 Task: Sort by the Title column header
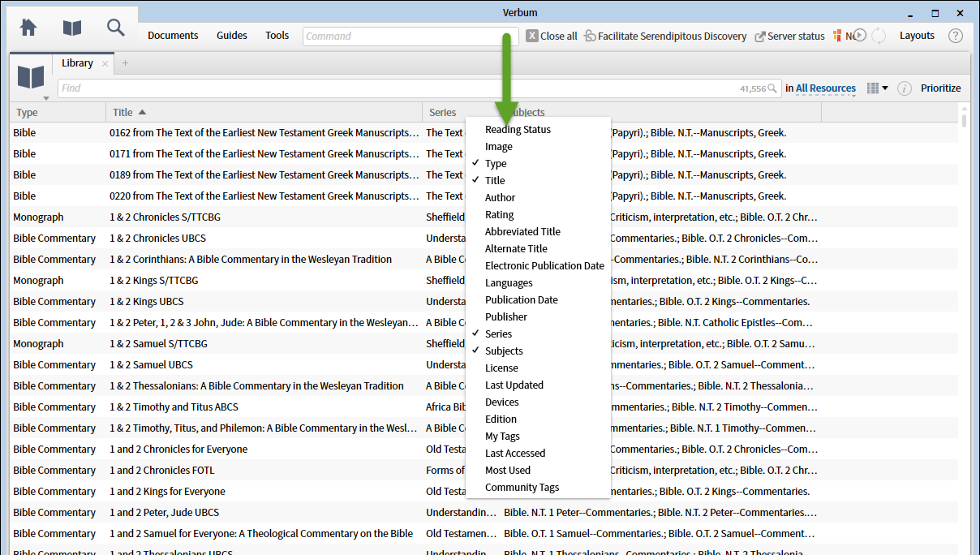(264, 112)
